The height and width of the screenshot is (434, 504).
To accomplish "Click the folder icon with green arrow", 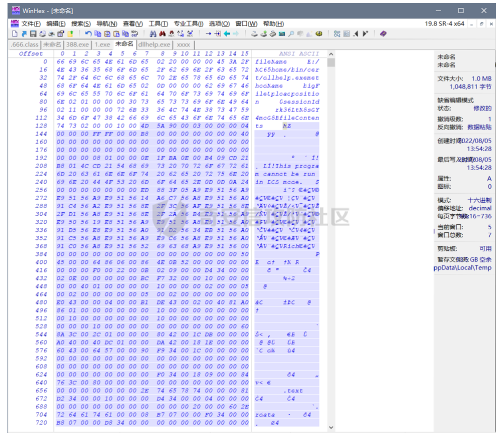I will pyautogui.click(x=70, y=34).
